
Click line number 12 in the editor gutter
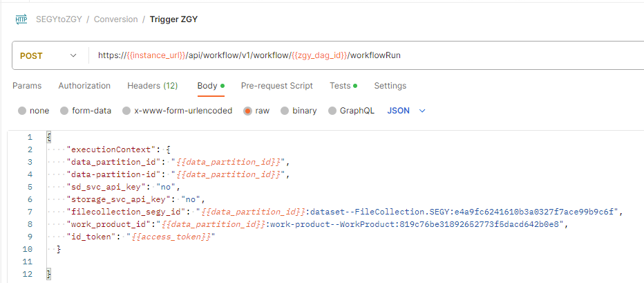[28, 274]
